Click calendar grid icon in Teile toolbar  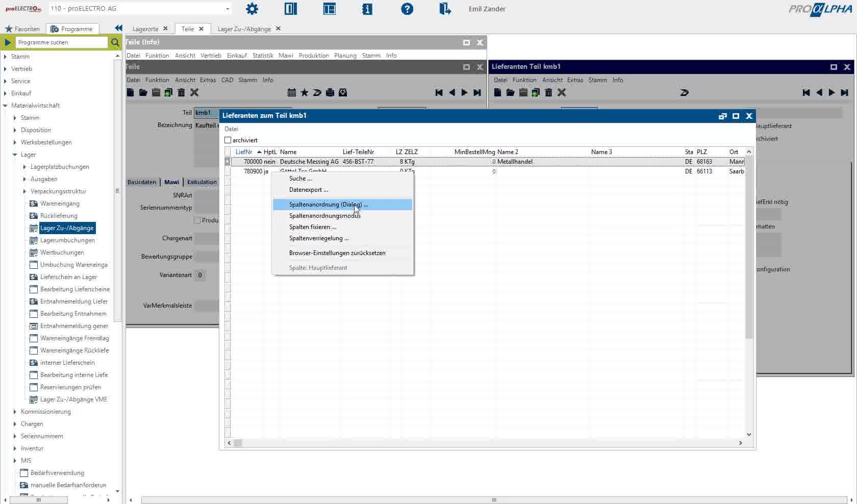[x=292, y=92]
